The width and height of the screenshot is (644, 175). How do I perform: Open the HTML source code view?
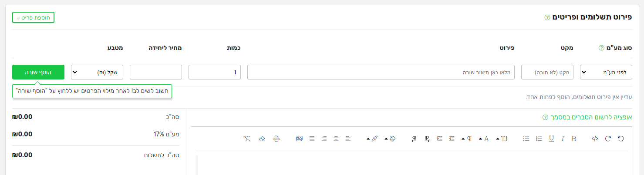click(x=595, y=139)
